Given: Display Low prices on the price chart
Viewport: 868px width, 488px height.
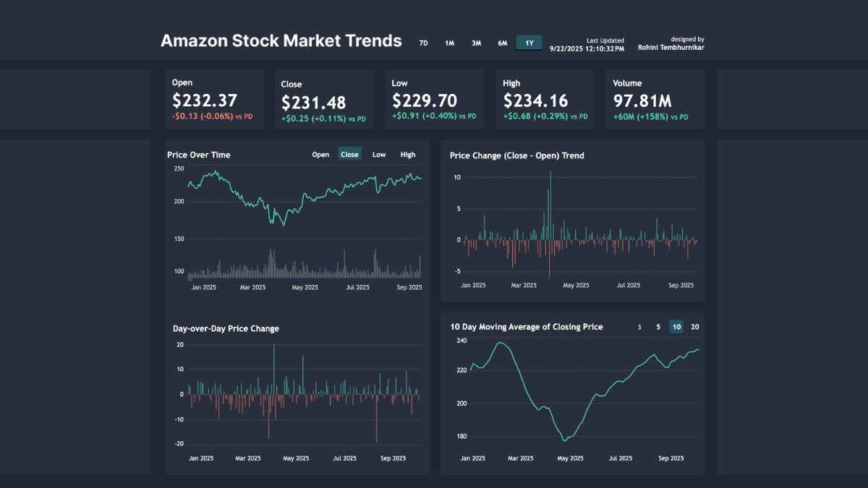Looking at the screenshot, I should point(378,154).
